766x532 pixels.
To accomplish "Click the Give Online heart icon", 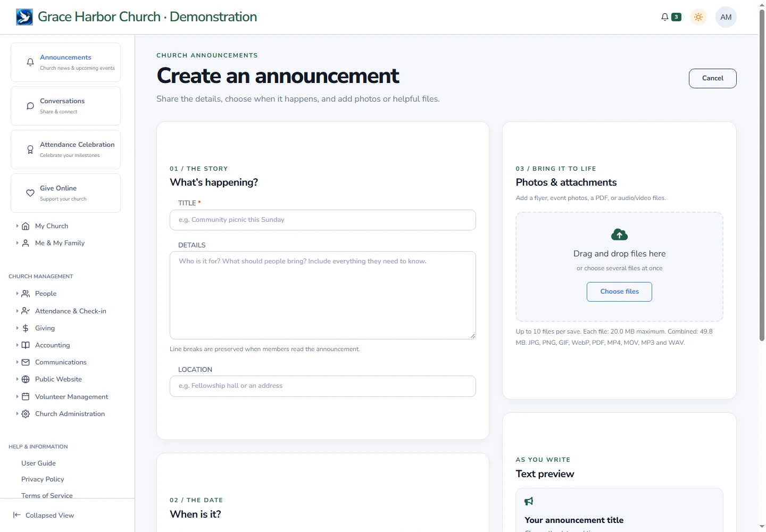I will (x=30, y=193).
